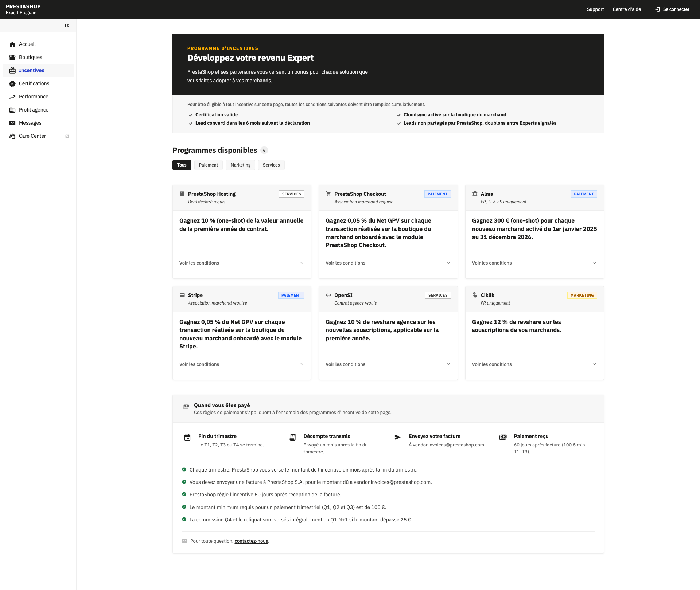This screenshot has width=700, height=590.
Task: Click the SERVICES tag on OpenSI card
Action: pyautogui.click(x=438, y=295)
